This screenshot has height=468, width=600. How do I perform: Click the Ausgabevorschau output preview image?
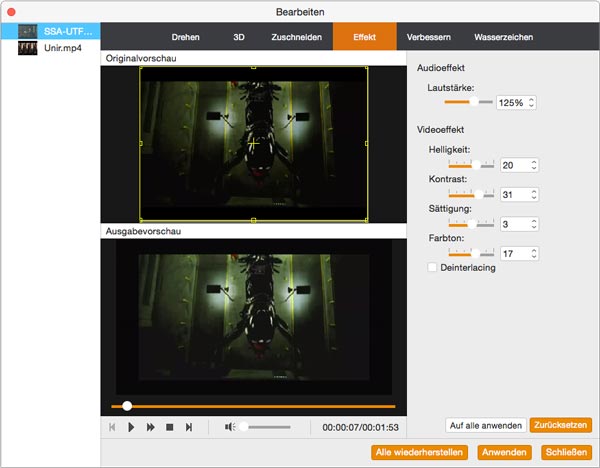pyautogui.click(x=254, y=317)
